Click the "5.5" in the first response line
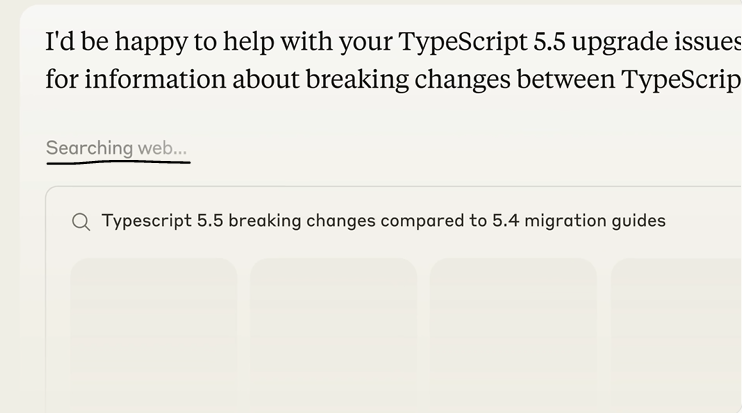 tap(549, 42)
